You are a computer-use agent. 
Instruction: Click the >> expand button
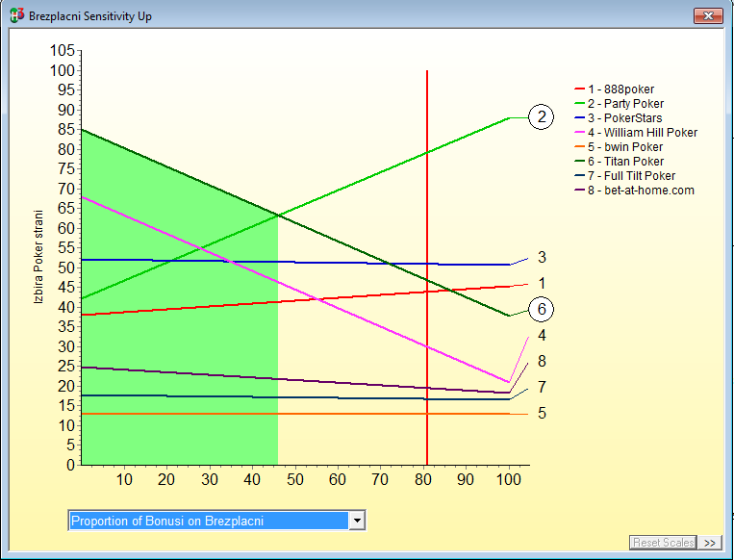711,543
